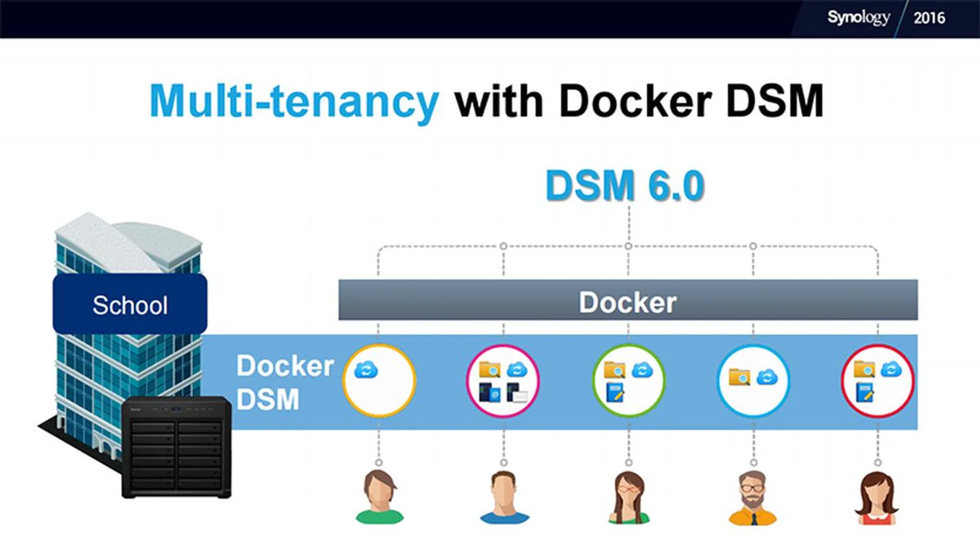Click the DSM 6.0 heading
Viewport: 980px width, 550px height.
[625, 185]
